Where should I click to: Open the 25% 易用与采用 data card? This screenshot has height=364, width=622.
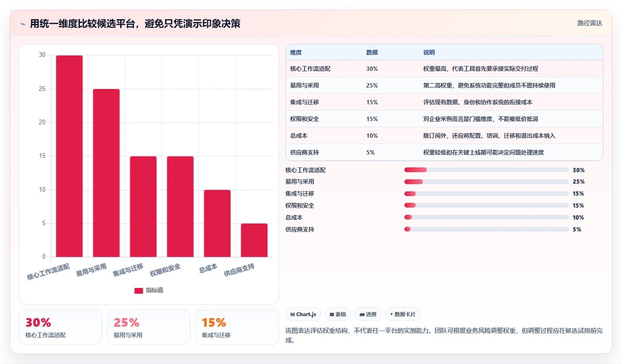coord(149,327)
